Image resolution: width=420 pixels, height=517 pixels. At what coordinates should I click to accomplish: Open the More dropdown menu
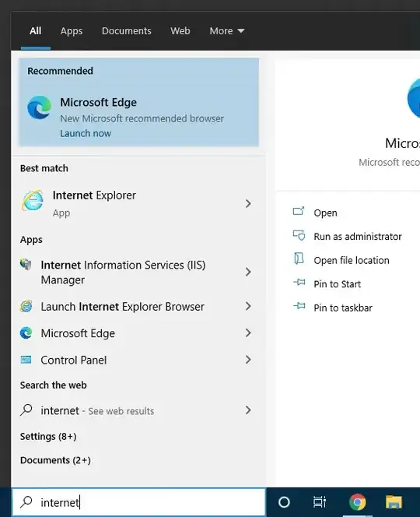point(227,31)
